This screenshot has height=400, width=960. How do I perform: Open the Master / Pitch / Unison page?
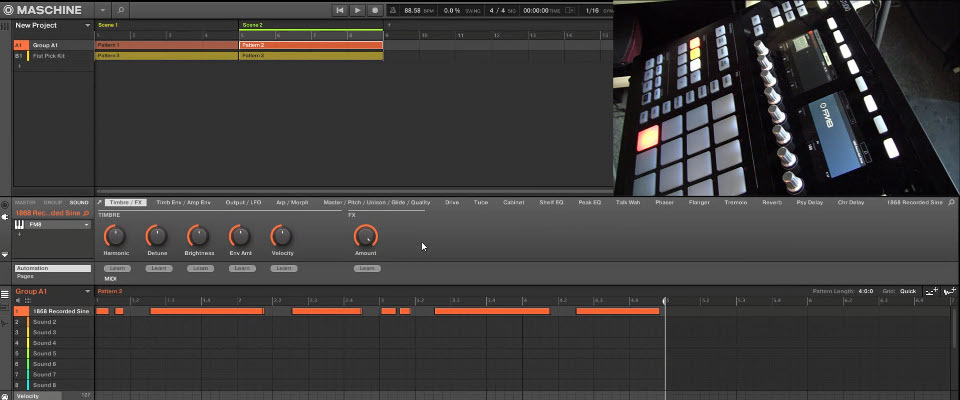[377, 202]
